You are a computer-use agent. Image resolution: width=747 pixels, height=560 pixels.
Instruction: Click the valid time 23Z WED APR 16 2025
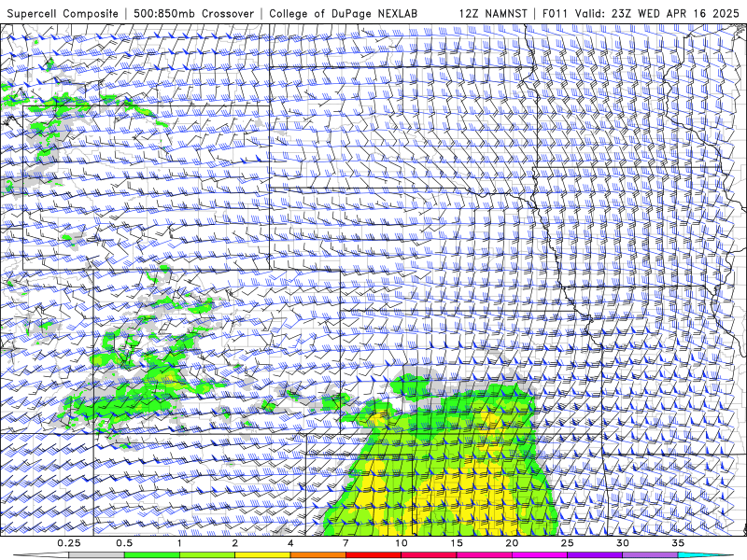click(675, 13)
